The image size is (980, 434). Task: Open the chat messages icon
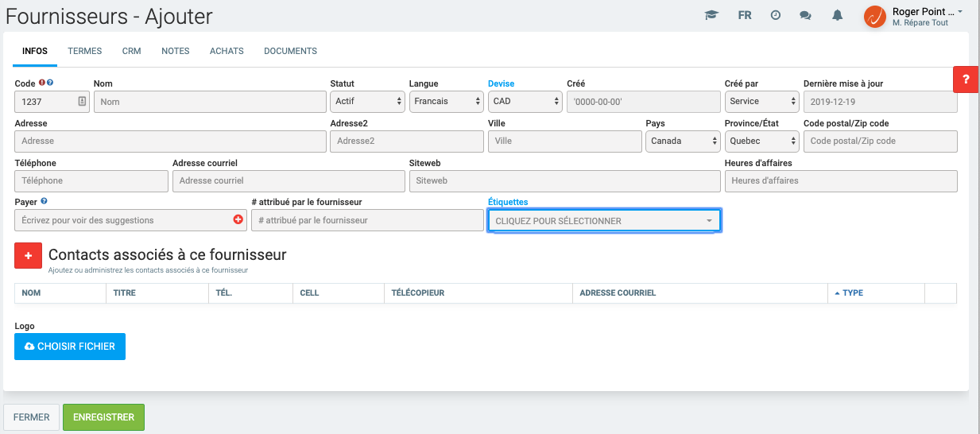point(805,15)
